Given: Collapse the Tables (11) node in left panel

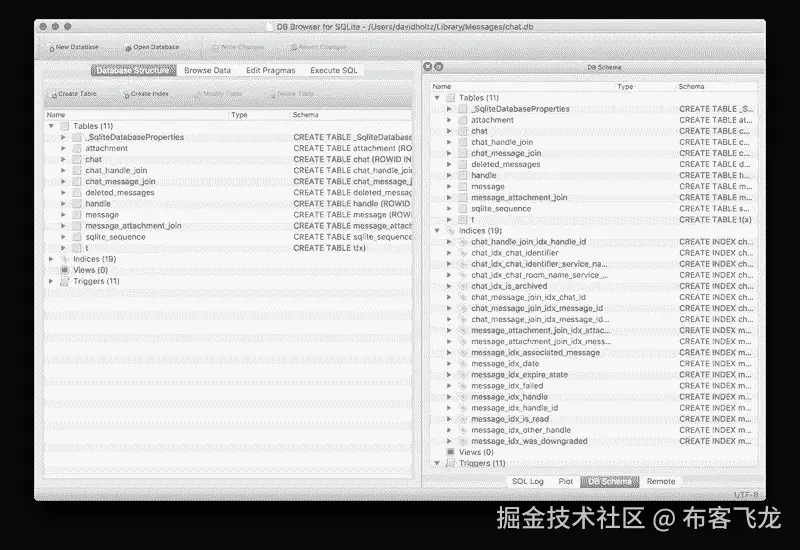Looking at the screenshot, I should [x=51, y=126].
